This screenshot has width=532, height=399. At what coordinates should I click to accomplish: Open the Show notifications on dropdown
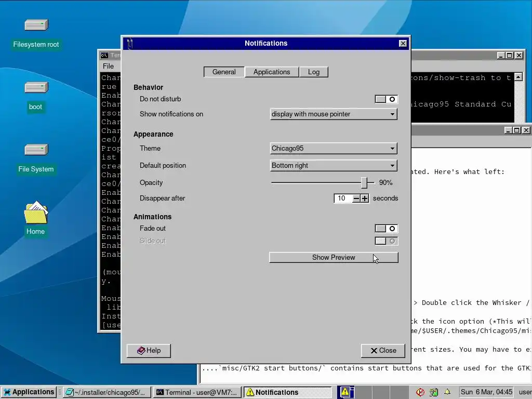[x=334, y=114]
